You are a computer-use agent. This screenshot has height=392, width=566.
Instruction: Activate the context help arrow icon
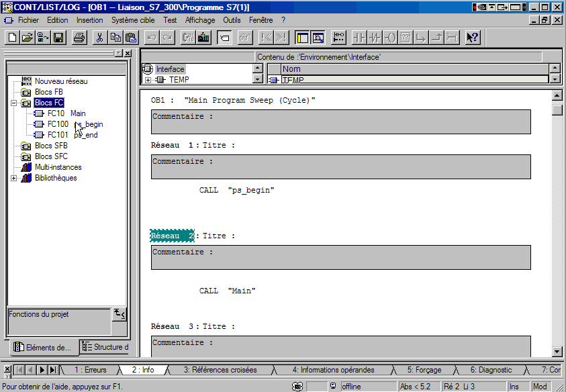point(473,38)
